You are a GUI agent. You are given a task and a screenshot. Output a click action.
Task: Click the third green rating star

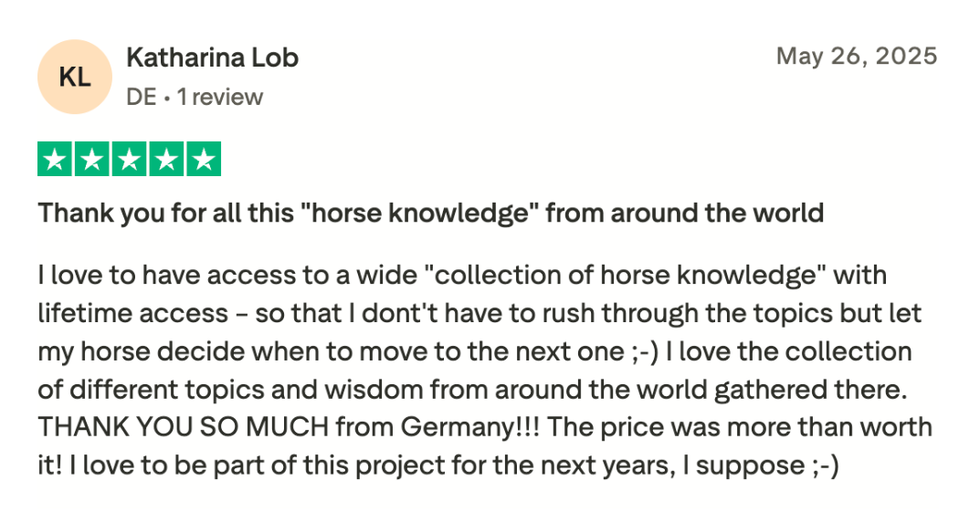130,159
